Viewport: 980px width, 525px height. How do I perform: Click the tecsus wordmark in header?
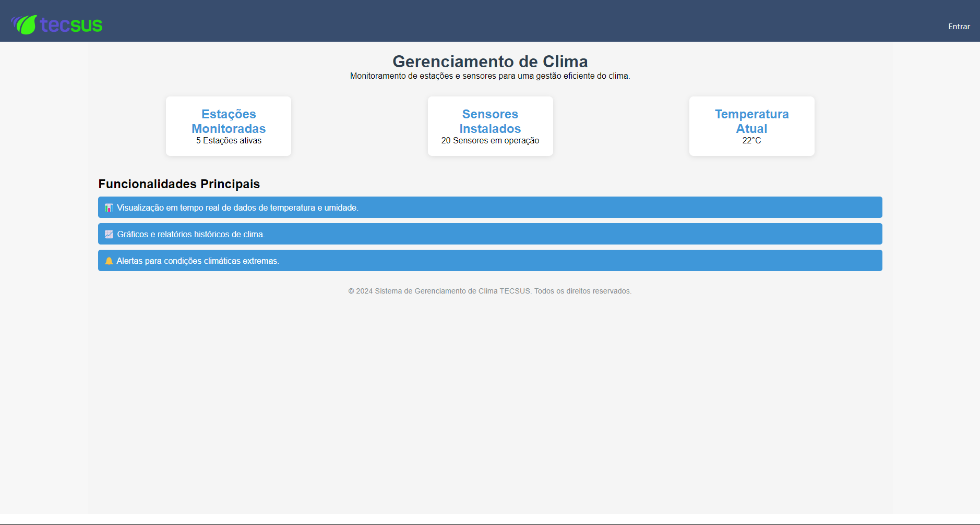71,25
